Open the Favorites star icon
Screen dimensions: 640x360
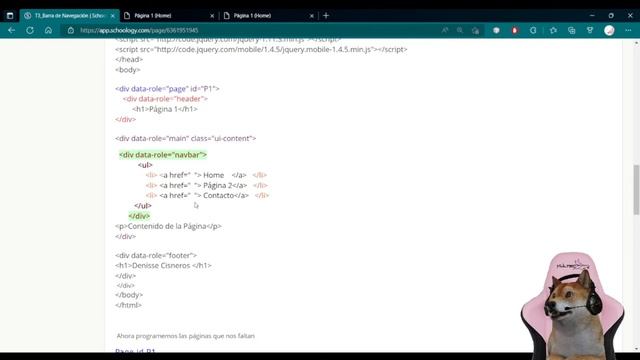point(553,30)
